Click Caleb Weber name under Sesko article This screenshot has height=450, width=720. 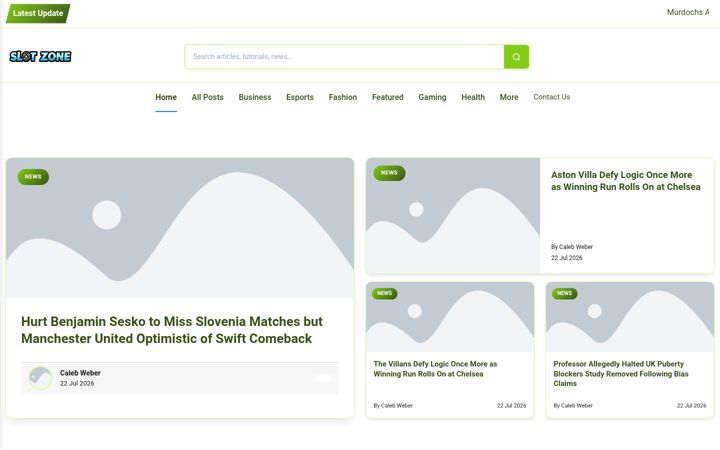click(80, 373)
